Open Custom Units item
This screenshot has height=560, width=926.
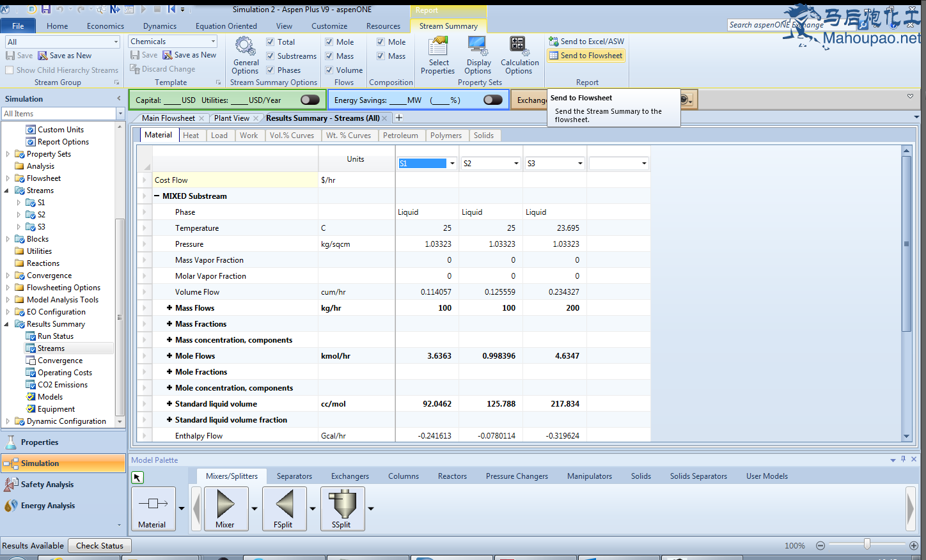[55, 130]
